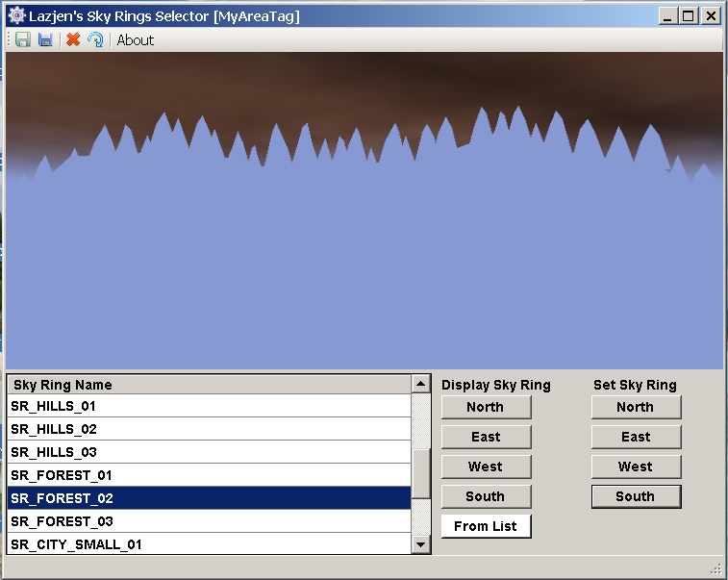Select SR_FOREST_03 row
This screenshot has width=728, height=580.
(209, 521)
